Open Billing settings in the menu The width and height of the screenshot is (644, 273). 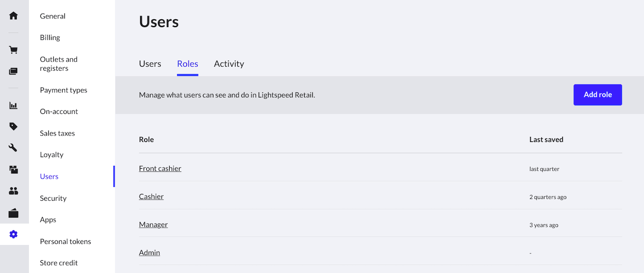tap(50, 38)
